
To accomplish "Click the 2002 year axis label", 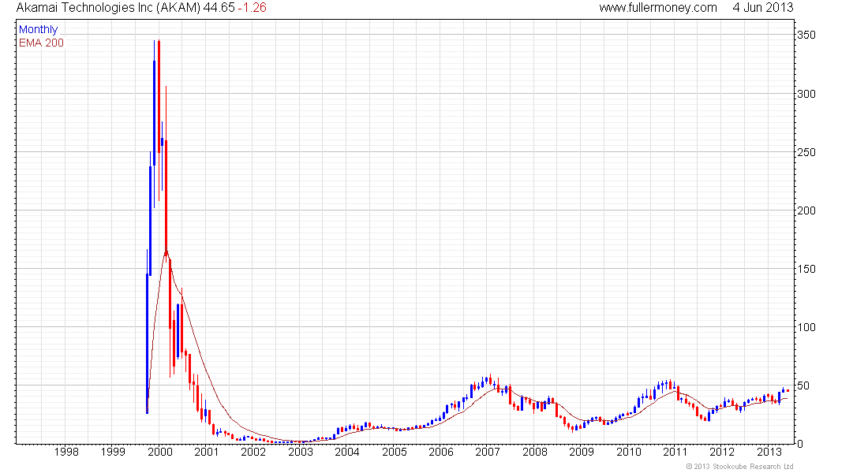I will (x=253, y=452).
